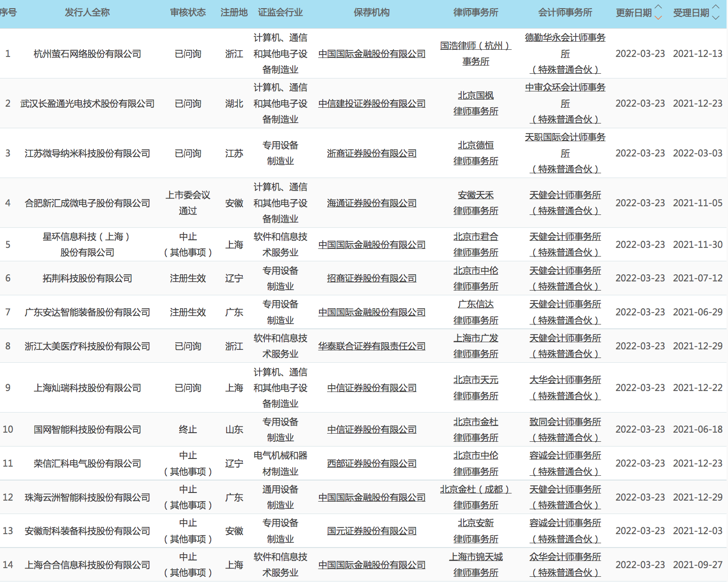Open 中国国际金融 link in 杭州萤石网络 row

[372, 54]
